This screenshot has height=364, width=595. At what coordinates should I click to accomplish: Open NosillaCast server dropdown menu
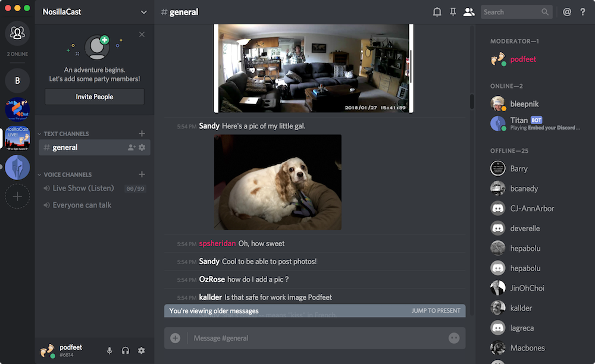[143, 12]
